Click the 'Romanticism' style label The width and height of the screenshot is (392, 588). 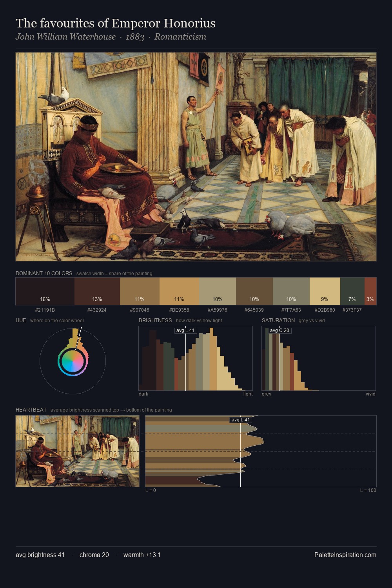[180, 37]
